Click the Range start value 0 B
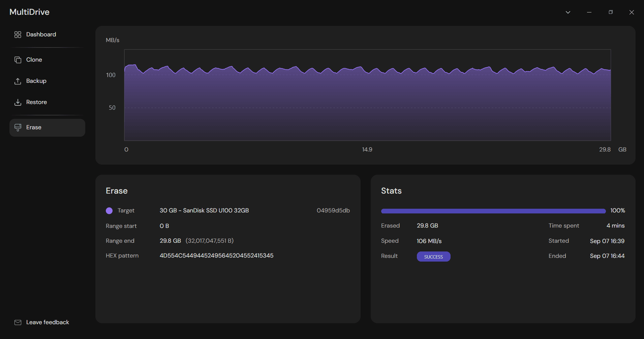Viewport: 644px width, 339px height. 164,226
